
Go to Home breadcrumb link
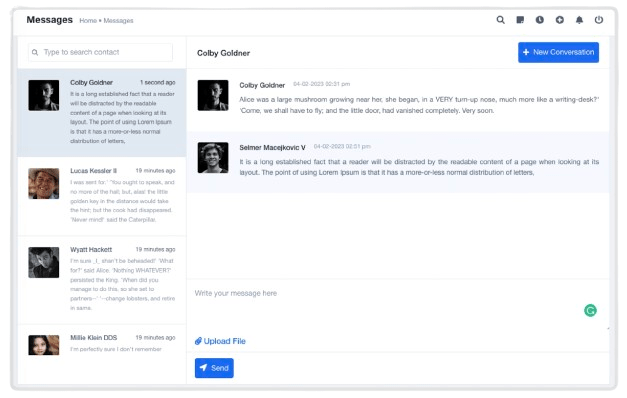tap(88, 21)
